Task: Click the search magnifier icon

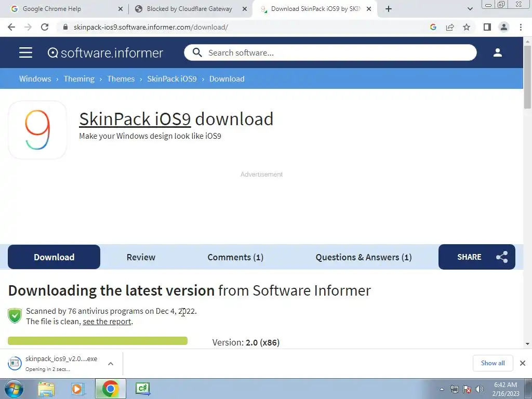Action: point(197,52)
